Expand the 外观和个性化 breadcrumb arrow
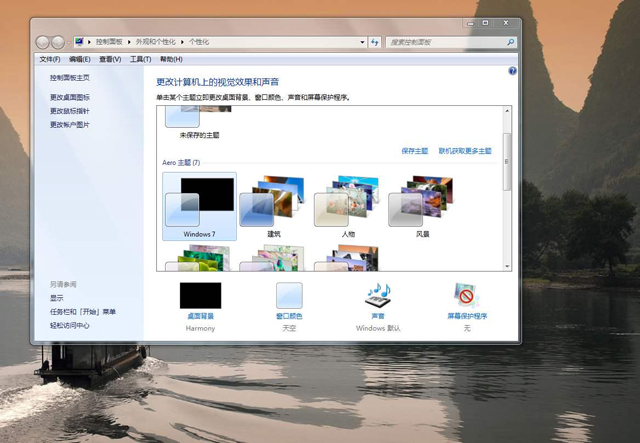 click(184, 42)
